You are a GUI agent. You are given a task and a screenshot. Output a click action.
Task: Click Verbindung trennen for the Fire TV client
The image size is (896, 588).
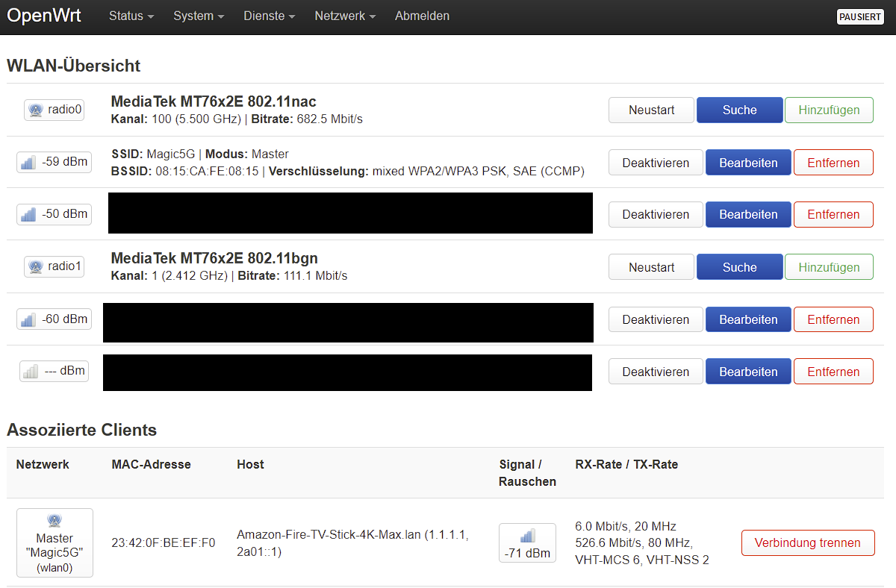tap(807, 542)
